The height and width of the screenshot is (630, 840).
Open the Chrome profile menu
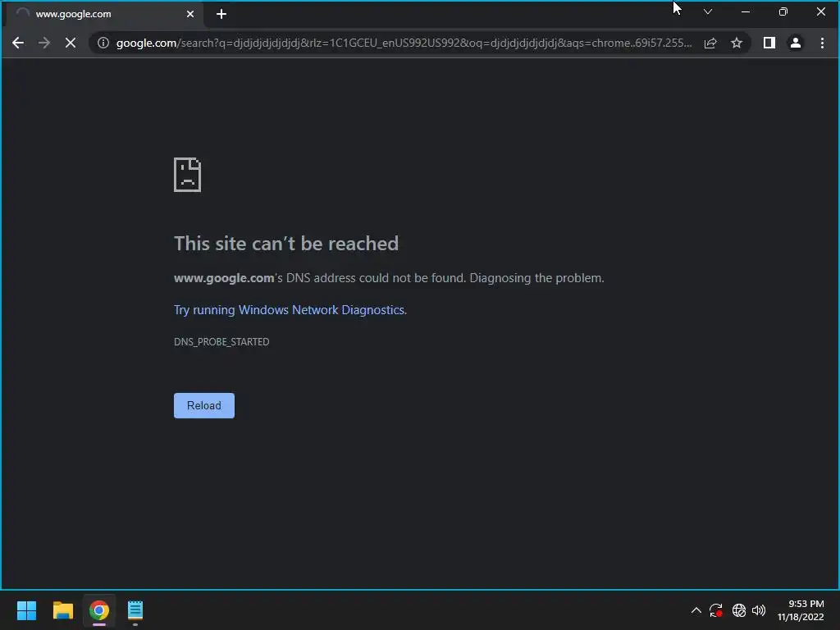(796, 43)
